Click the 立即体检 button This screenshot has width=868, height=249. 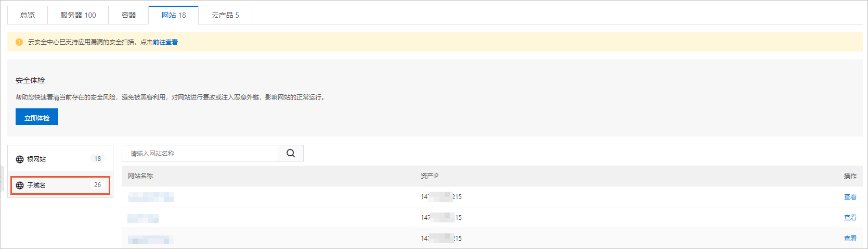pos(37,117)
